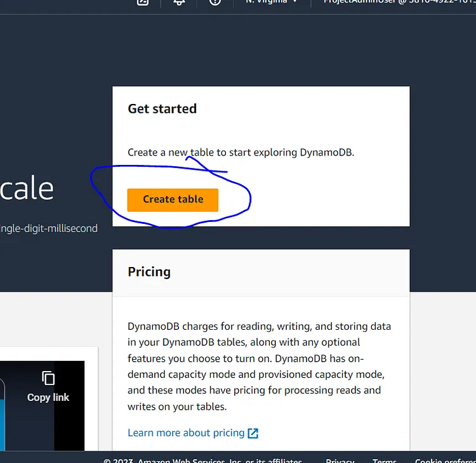Click the Copy link icon on the video
The image size is (476, 463).
(x=48, y=379)
